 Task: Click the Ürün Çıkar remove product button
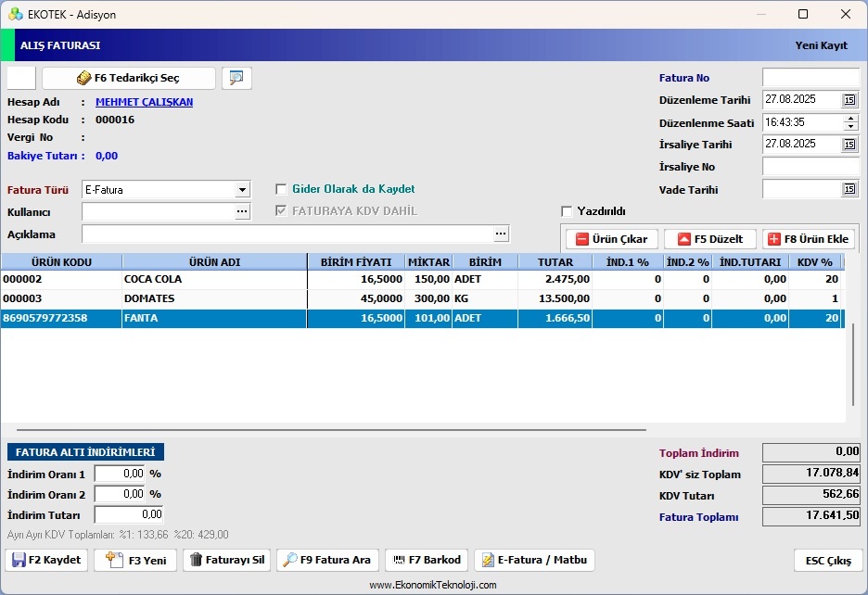[x=612, y=239]
